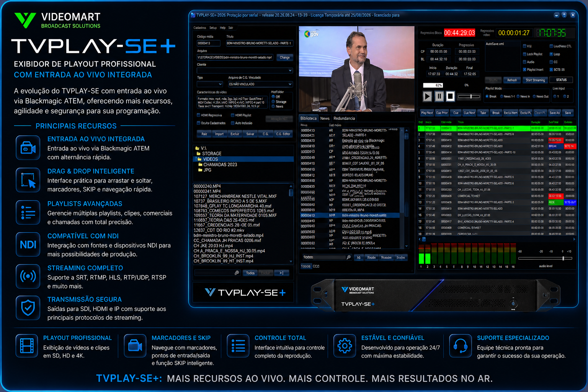Click the Start Streaming button

click(535, 80)
